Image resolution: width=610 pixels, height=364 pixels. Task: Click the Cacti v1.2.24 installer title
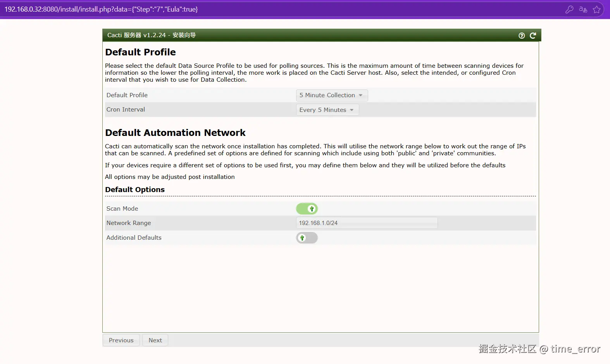click(152, 35)
